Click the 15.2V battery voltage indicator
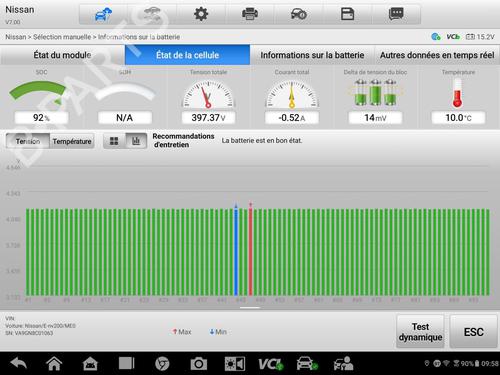 point(480,37)
